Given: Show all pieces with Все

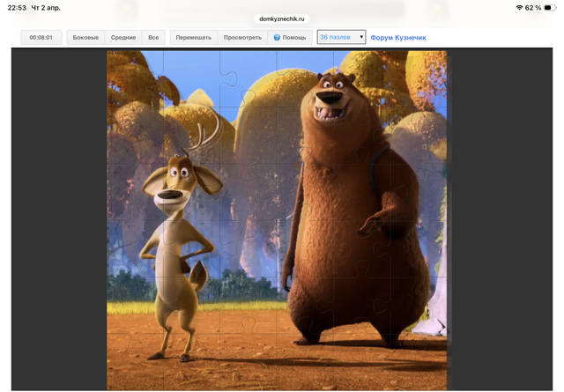Looking at the screenshot, I should [x=153, y=38].
